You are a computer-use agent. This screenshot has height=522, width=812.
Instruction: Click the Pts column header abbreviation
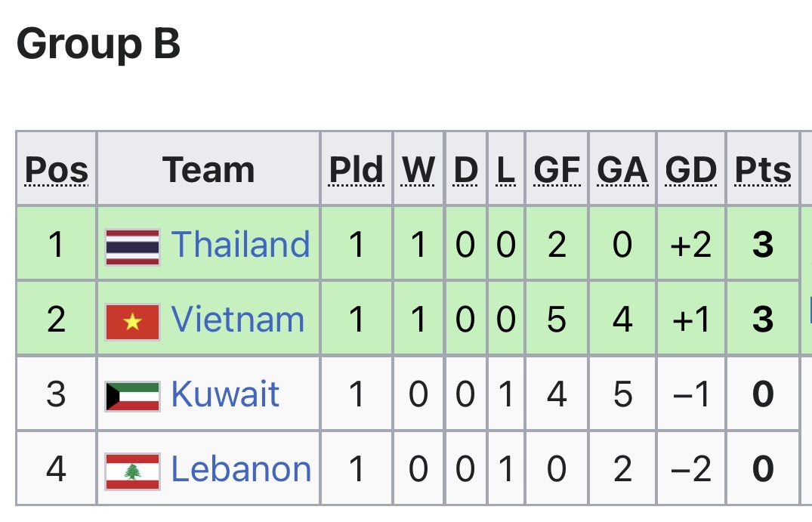coord(763,171)
